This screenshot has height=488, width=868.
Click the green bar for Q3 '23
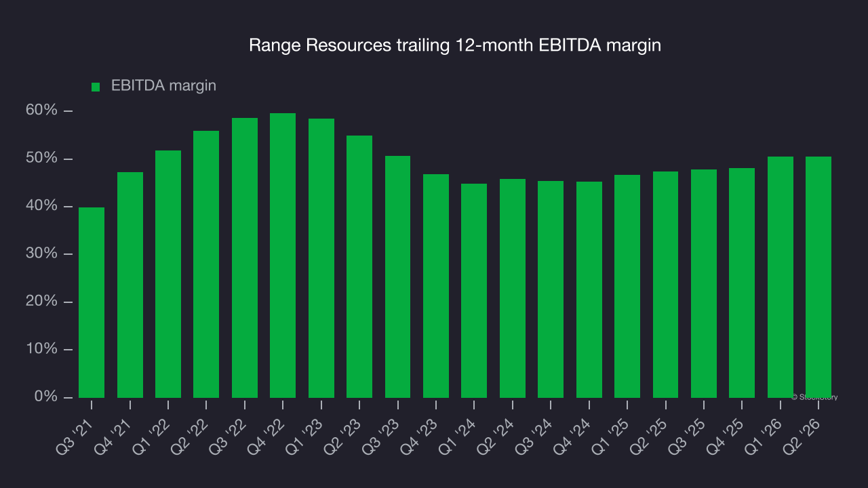[397, 277]
